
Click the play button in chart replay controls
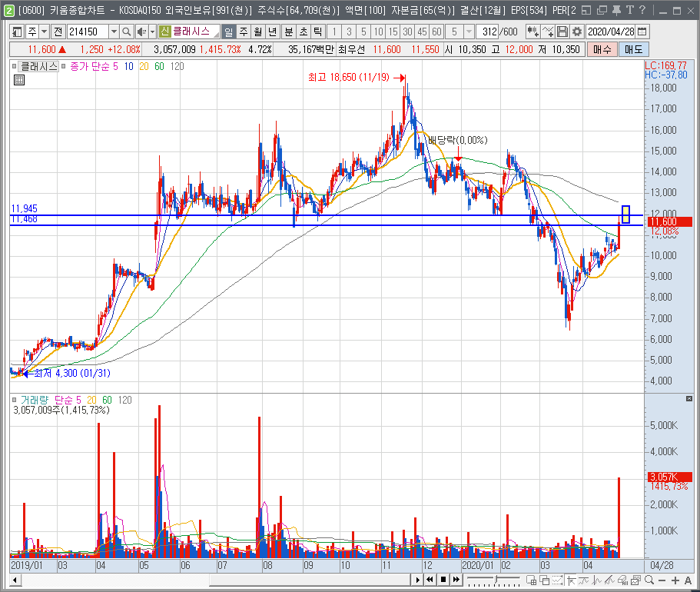[x=417, y=580]
